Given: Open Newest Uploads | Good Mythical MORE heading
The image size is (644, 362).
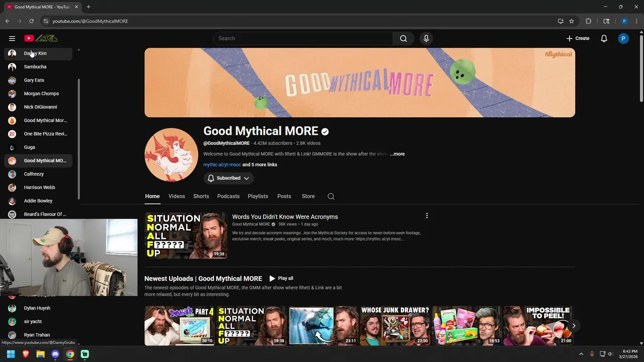Looking at the screenshot, I should (203, 279).
